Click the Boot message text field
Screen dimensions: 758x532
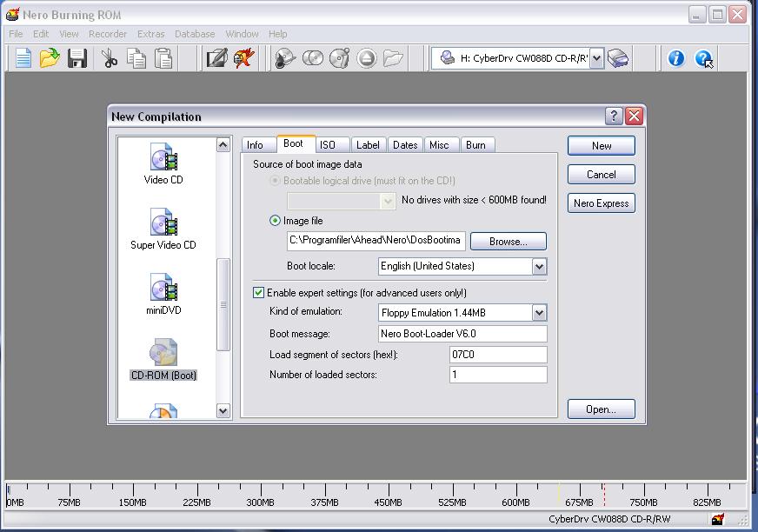point(462,334)
